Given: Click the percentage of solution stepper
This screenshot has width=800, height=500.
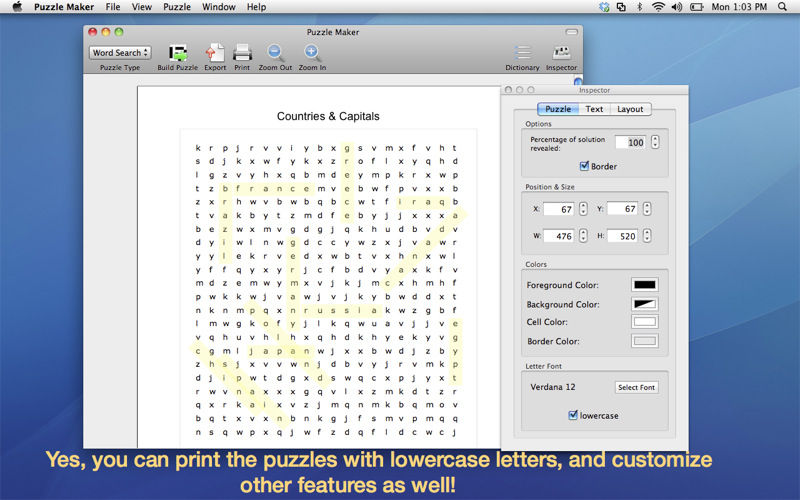Looking at the screenshot, I should point(655,142).
